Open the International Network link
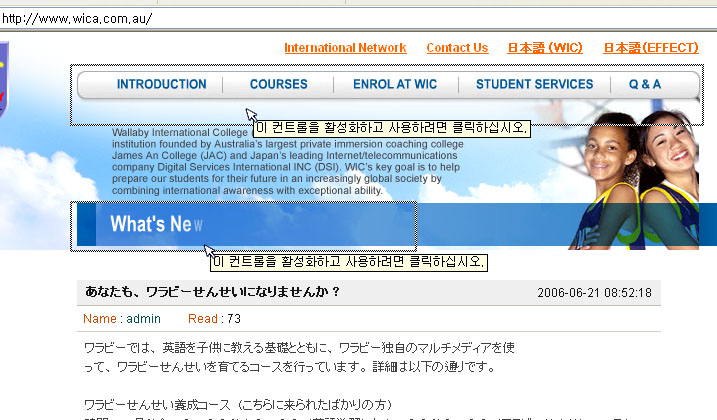Screen dimensions: 717x420 [345, 48]
